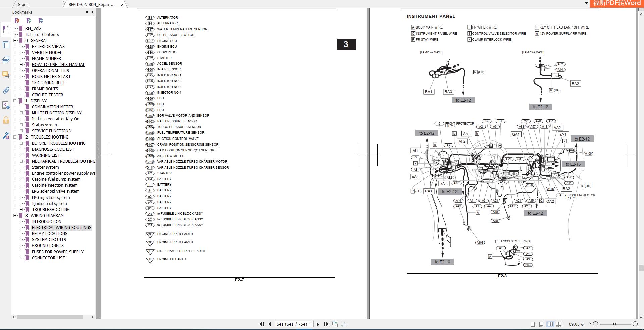Open the Layers panel icon
644x330 pixels.
pos(6,60)
